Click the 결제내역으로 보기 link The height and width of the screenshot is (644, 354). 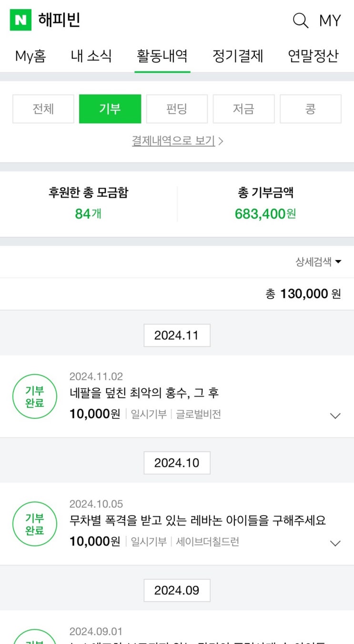pyautogui.click(x=177, y=141)
